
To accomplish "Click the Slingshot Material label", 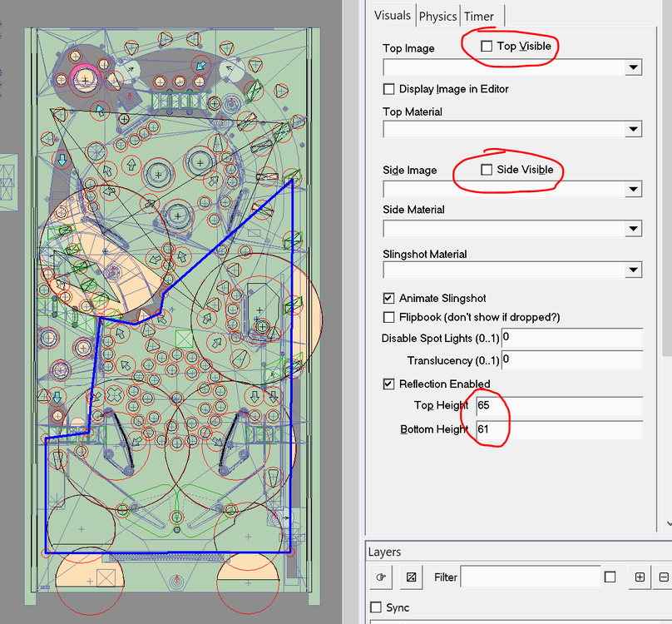I will tap(424, 255).
